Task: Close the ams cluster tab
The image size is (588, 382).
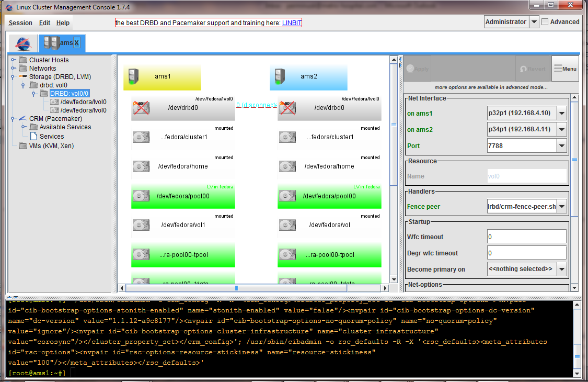Action: click(76, 43)
